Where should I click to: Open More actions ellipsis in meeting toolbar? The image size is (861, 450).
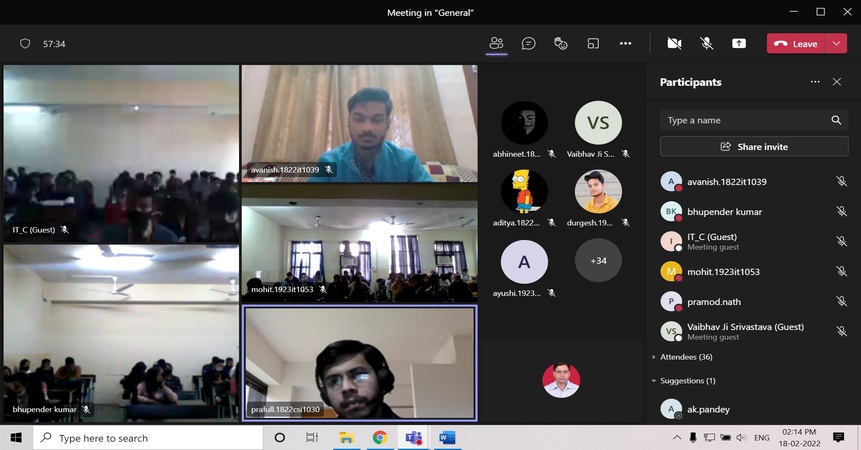(x=625, y=44)
